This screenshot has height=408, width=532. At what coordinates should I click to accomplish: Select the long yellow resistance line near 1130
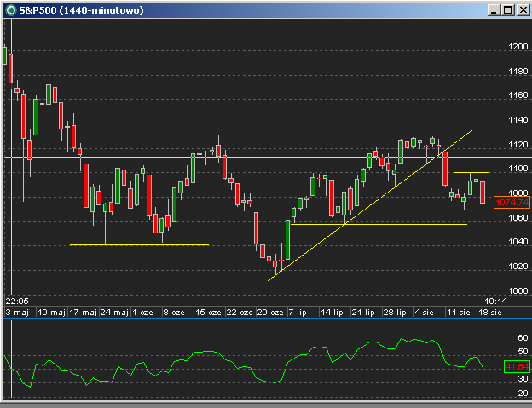tap(269, 135)
